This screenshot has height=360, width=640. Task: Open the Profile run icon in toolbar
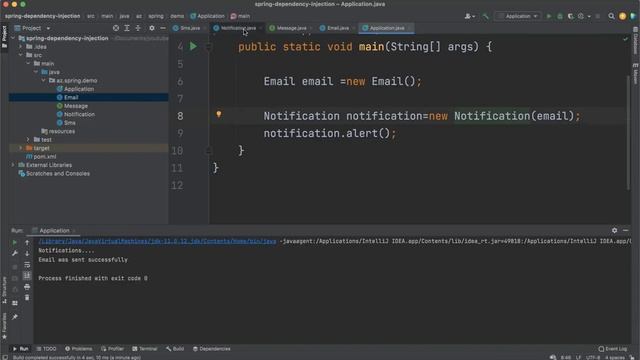coord(581,16)
